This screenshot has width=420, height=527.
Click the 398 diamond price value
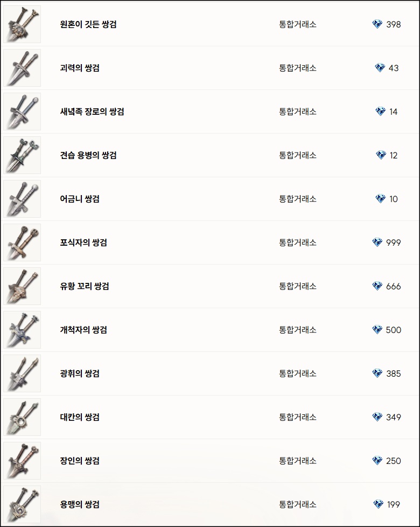pyautogui.click(x=394, y=24)
